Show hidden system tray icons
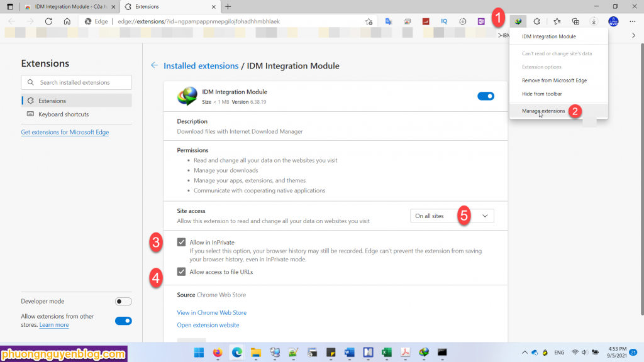644x362 pixels. [525, 353]
